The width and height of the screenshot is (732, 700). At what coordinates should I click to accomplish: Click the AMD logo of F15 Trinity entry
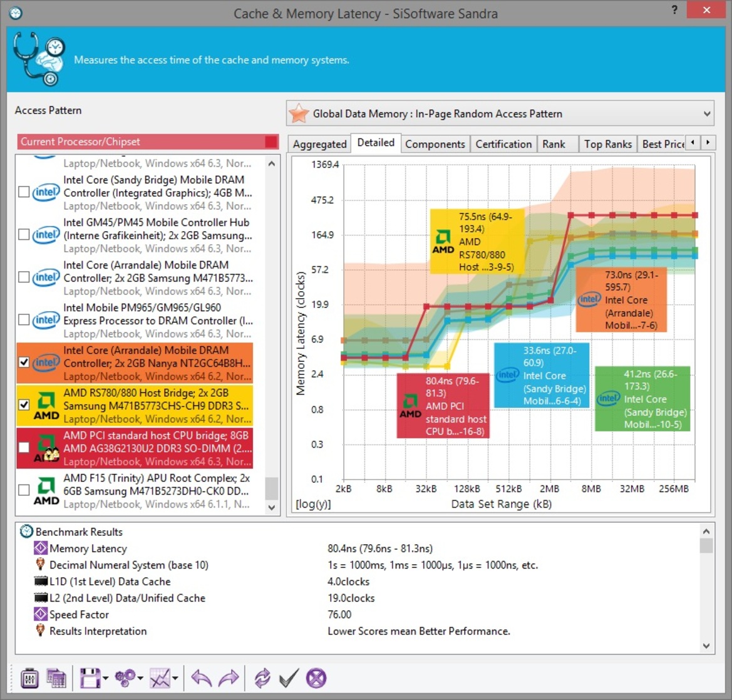pyautogui.click(x=46, y=491)
